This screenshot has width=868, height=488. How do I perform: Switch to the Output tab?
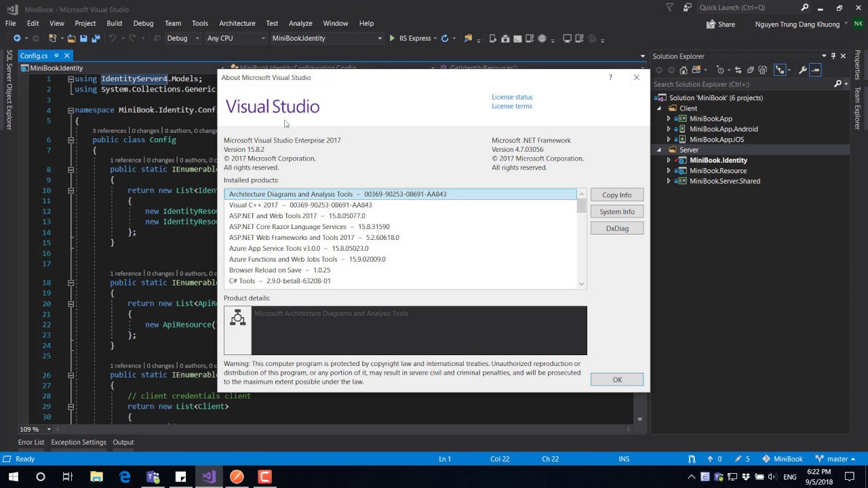click(x=123, y=442)
